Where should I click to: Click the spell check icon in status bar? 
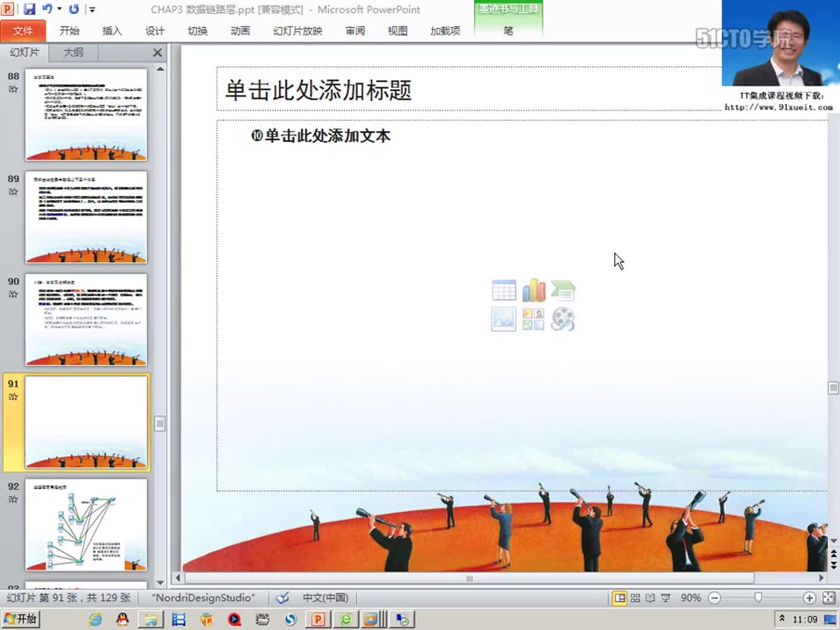coord(283,598)
